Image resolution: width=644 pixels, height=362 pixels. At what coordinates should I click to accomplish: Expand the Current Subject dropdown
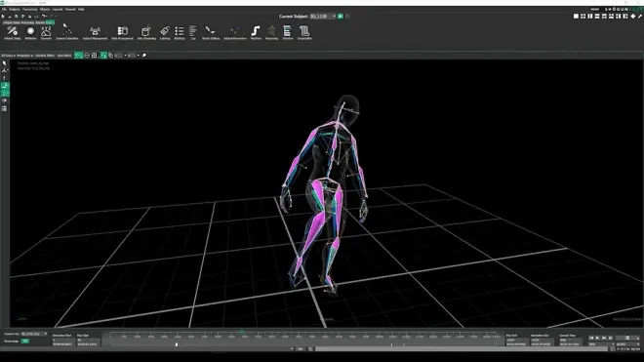(323, 17)
